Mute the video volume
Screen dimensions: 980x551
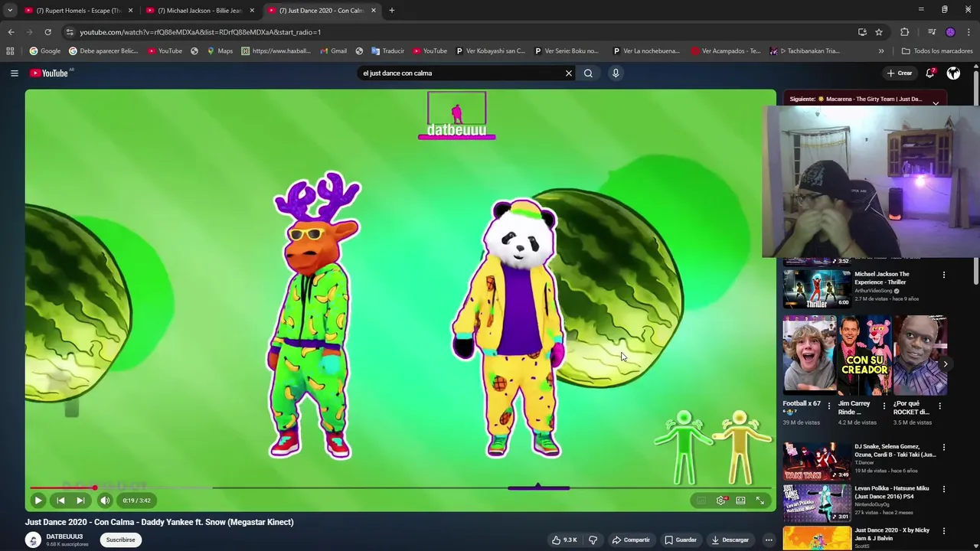(x=105, y=500)
